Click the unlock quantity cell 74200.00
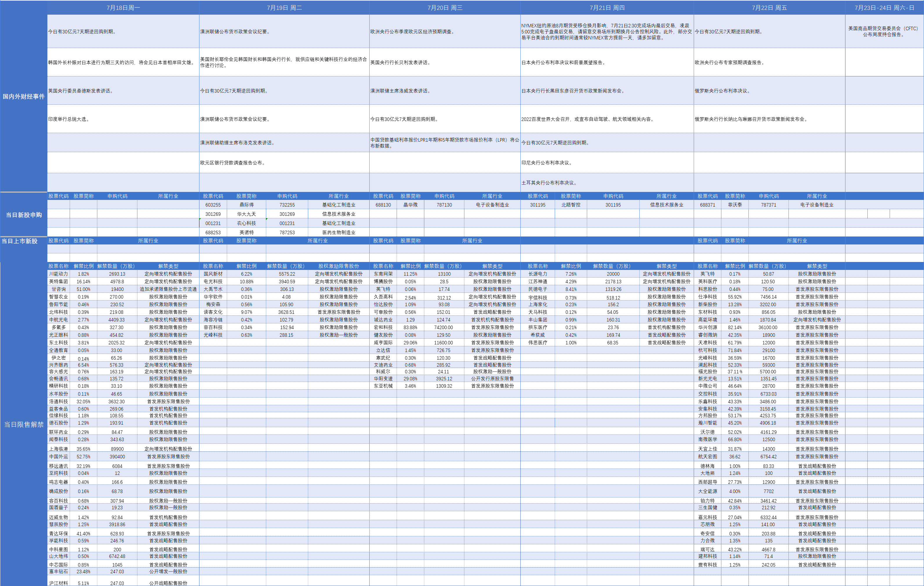Image resolution: width=924 pixels, height=586 pixels. click(x=444, y=328)
